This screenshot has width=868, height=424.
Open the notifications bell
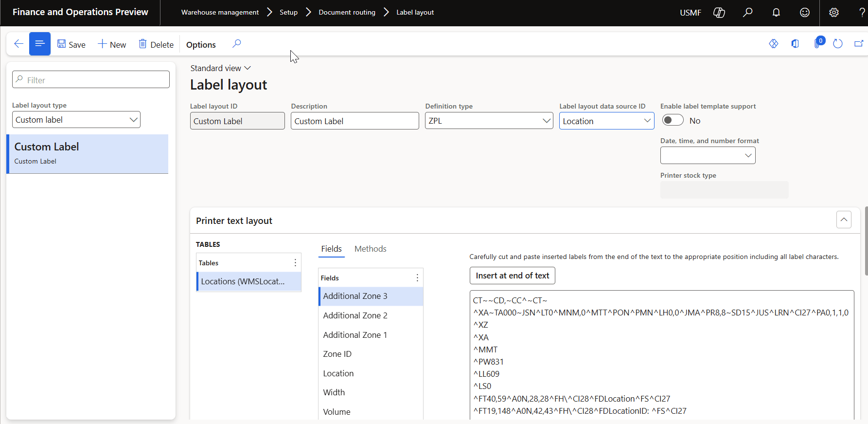click(x=776, y=13)
